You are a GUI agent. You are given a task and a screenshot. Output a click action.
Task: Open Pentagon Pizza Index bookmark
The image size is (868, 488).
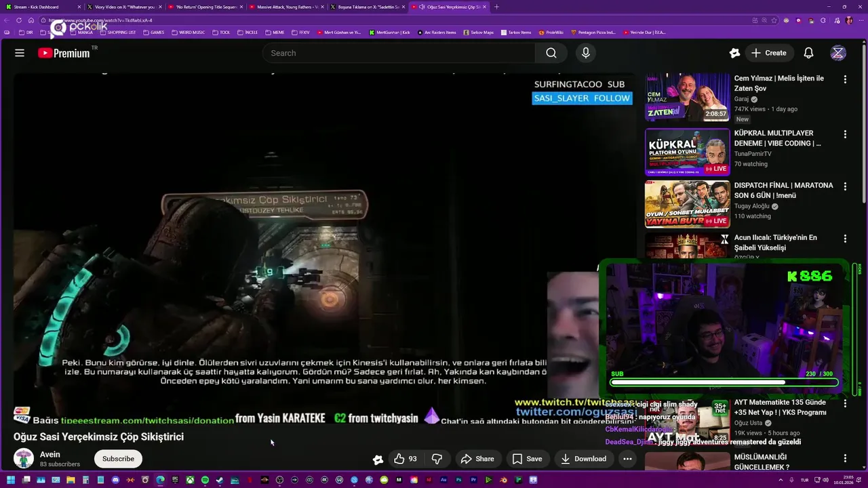(x=593, y=33)
